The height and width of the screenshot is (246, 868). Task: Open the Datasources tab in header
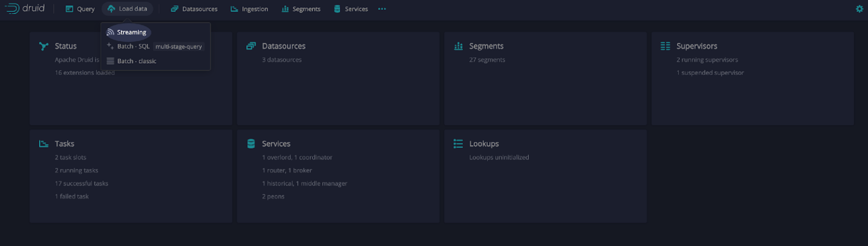pyautogui.click(x=194, y=9)
